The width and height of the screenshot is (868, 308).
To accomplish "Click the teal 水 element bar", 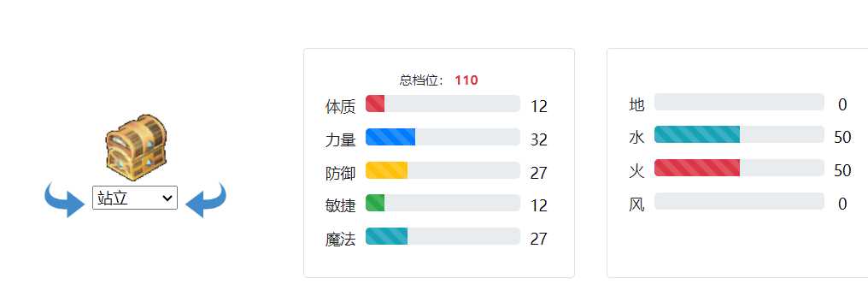I will click(x=739, y=134).
